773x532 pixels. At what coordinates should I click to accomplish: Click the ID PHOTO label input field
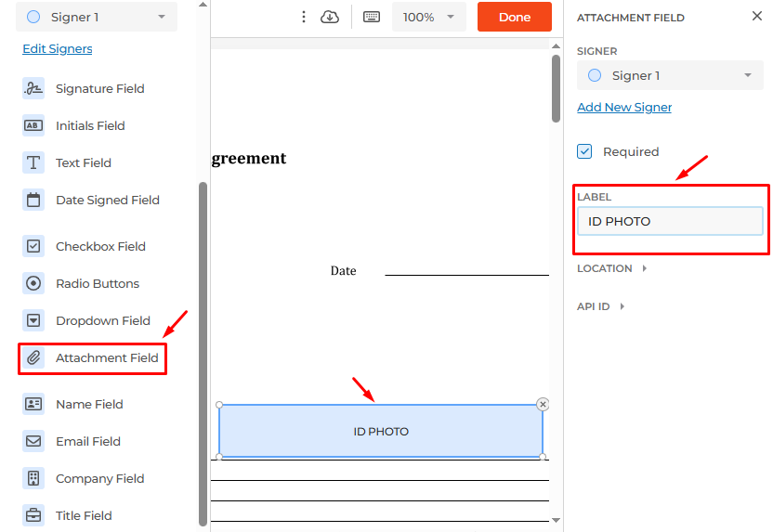tap(669, 221)
